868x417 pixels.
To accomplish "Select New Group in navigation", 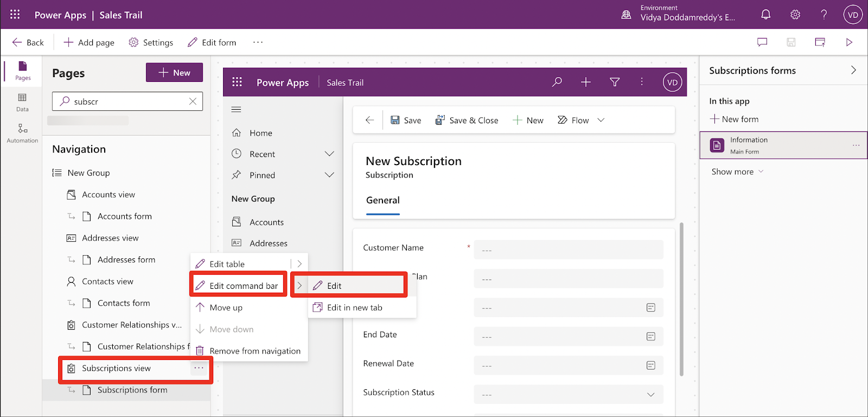I will pos(88,173).
